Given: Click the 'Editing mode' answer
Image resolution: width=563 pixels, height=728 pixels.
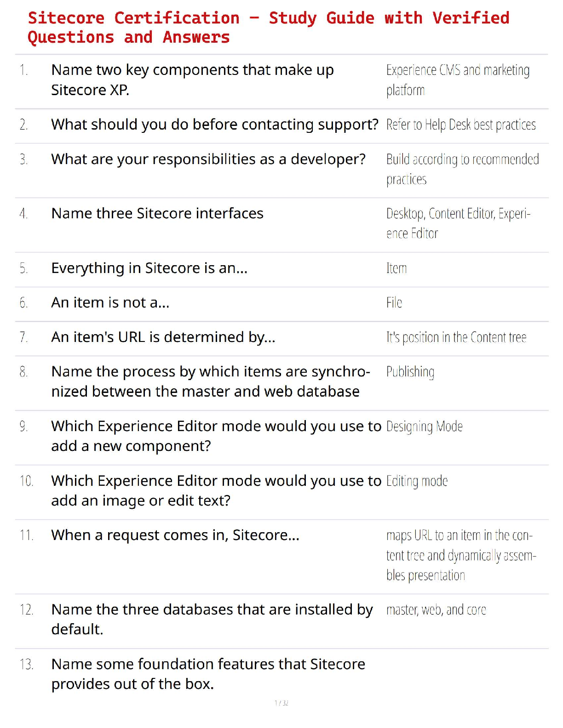Looking at the screenshot, I should [417, 481].
